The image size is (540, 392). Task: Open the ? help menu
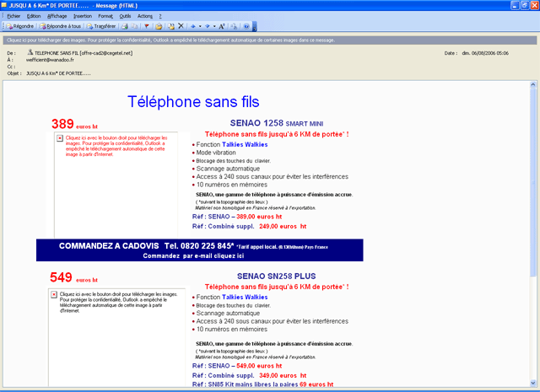tap(160, 16)
